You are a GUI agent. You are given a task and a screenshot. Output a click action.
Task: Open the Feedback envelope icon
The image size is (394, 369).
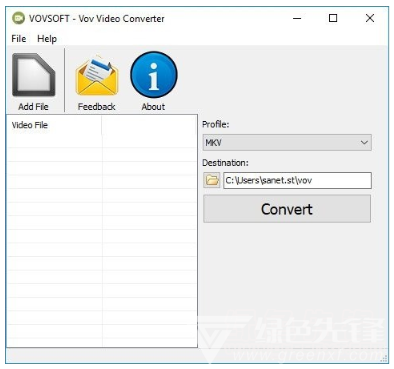pos(97,76)
